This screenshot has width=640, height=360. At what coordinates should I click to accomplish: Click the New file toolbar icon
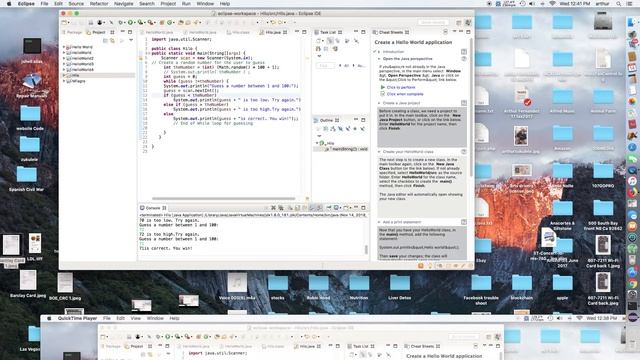[x=63, y=22]
